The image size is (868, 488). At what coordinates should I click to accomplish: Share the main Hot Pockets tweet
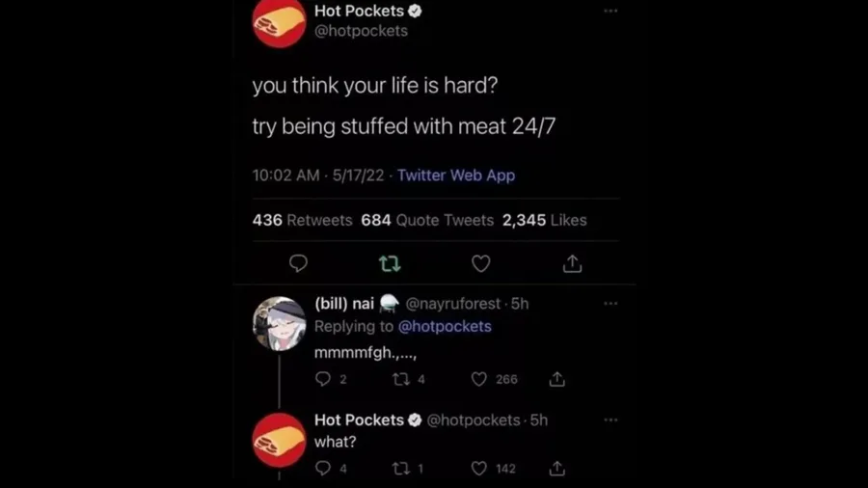572,263
